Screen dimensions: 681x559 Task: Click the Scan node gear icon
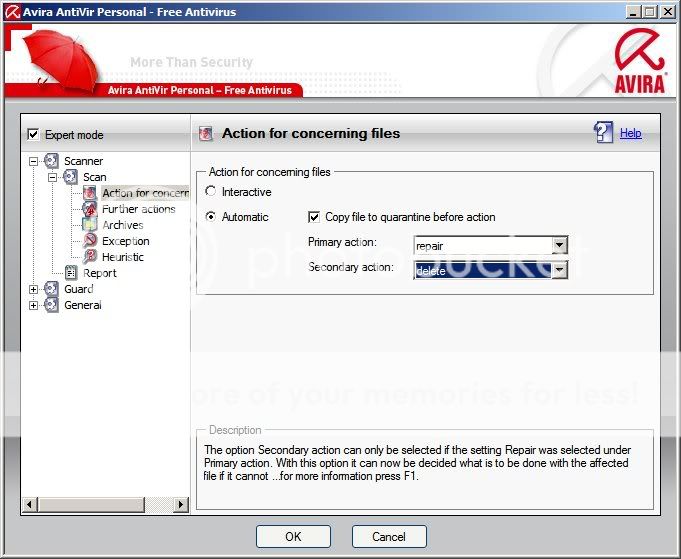point(70,177)
